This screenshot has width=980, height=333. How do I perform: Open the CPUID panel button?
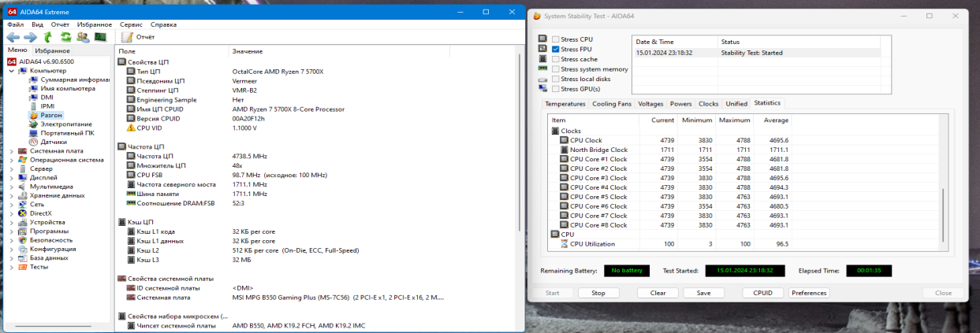pos(763,293)
